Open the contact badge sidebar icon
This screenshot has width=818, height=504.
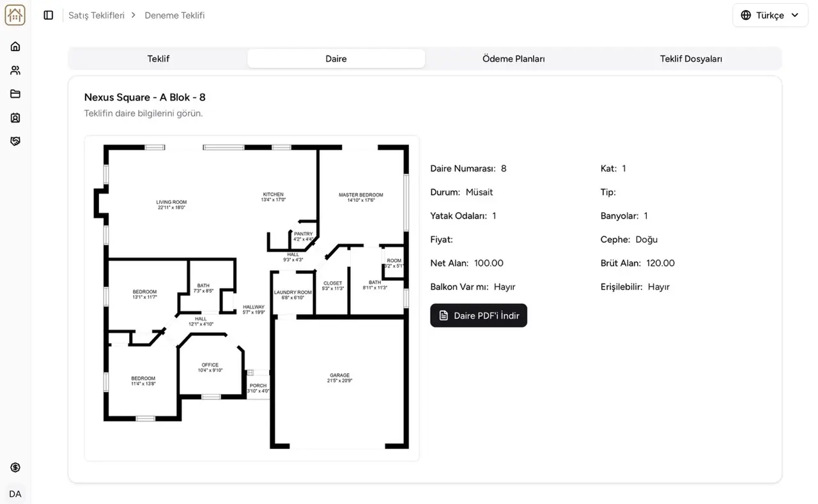[x=15, y=118]
